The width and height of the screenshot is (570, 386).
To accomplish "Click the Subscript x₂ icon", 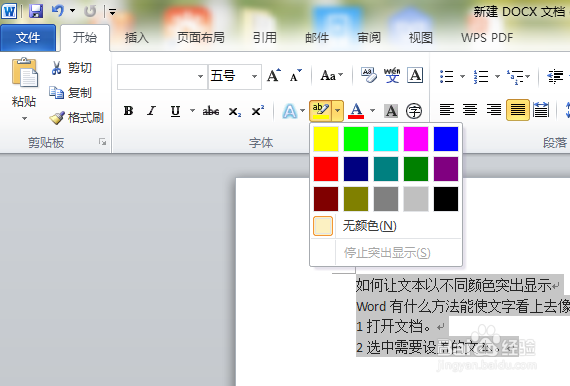I will (234, 111).
